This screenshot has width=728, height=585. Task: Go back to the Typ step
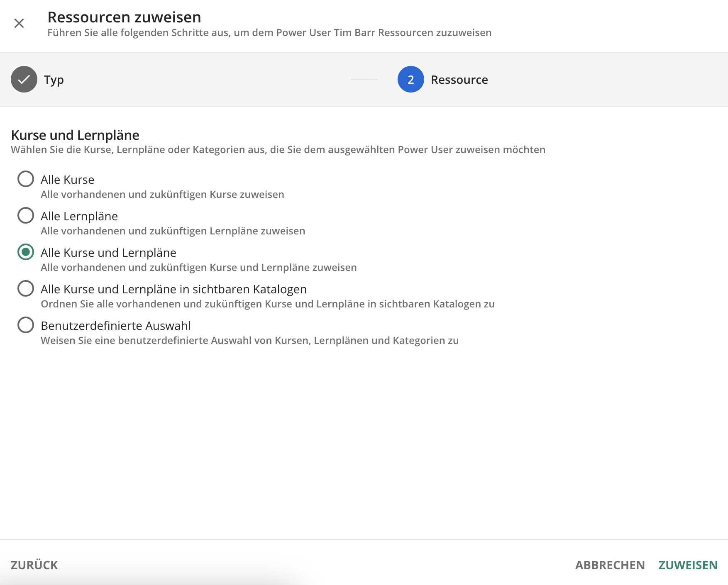(x=54, y=79)
